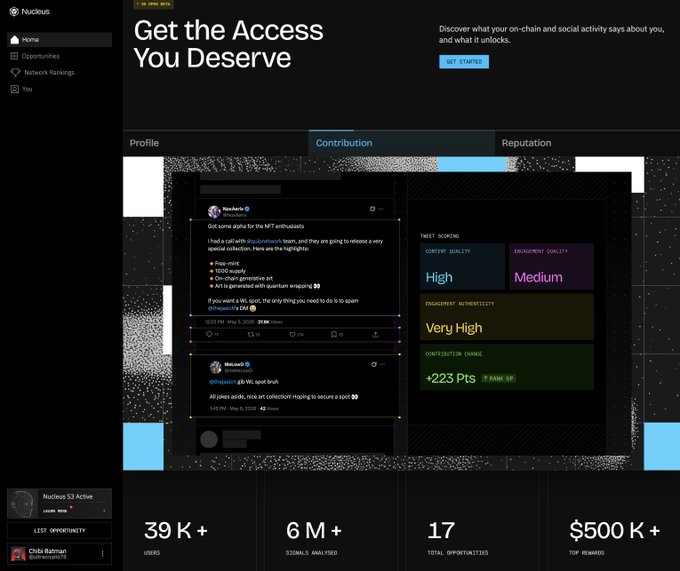Click the Rank Up badge
The height and width of the screenshot is (571, 680).
(499, 378)
